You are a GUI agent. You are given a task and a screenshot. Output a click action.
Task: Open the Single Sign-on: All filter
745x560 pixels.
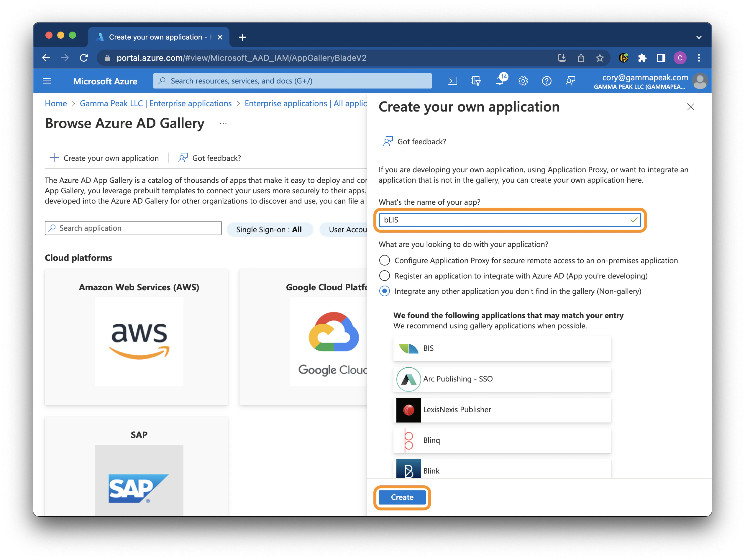coord(270,230)
